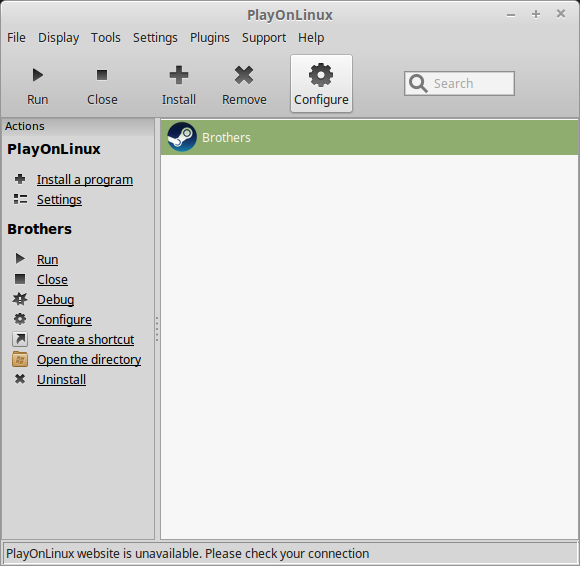Click the Remove X icon in toolbar
Screen dimensions: 580x566
coord(244,75)
